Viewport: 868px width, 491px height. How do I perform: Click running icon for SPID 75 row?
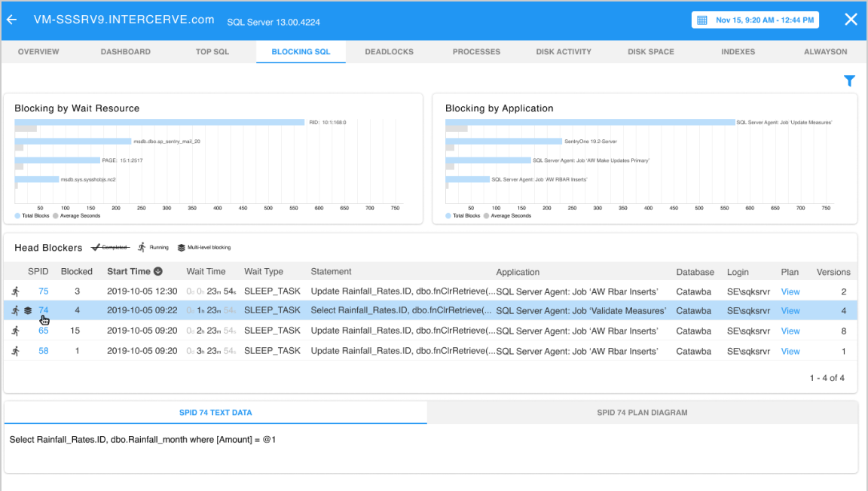[15, 291]
